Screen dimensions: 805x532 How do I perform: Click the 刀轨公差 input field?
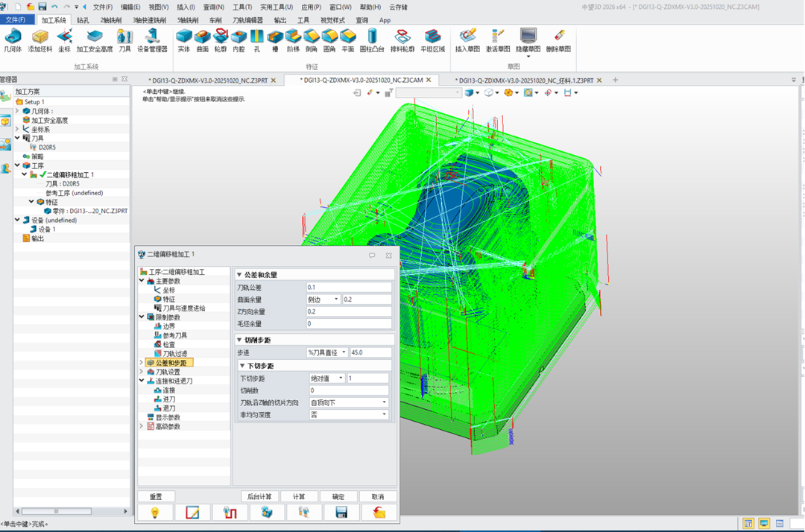[348, 287]
